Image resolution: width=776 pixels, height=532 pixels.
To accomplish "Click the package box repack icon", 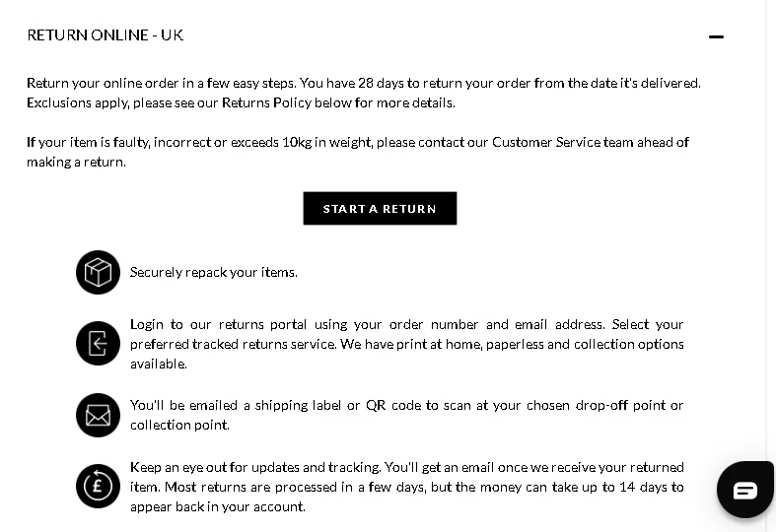I will [x=98, y=272].
